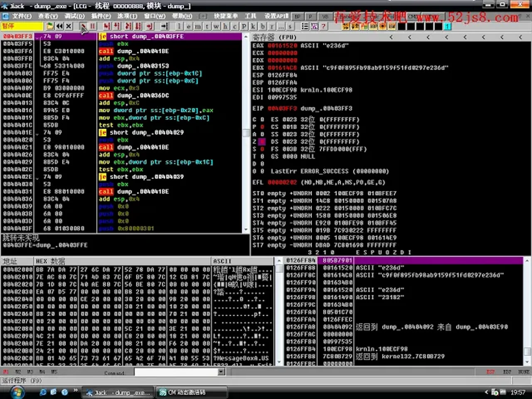Click the Restart program rewind icon

[59, 26]
